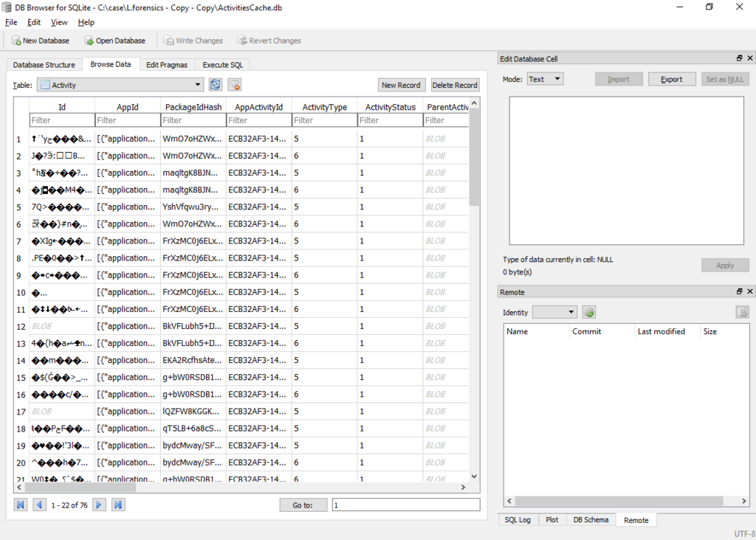
Task: Click the AppId column filter field
Action: (127, 120)
